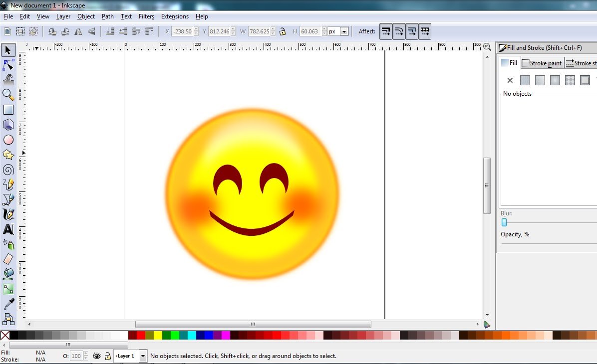Expand the Layer 1 selector dropdown

[143, 356]
